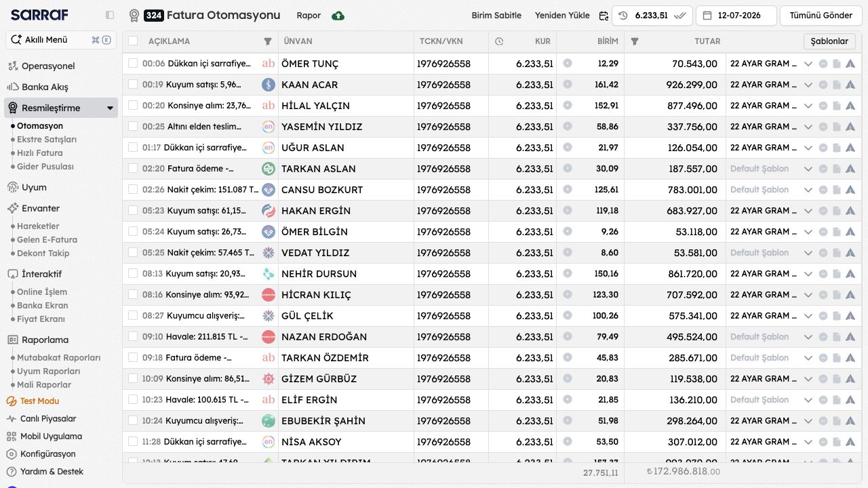Open Ekstre Satışları in the sidebar

47,139
